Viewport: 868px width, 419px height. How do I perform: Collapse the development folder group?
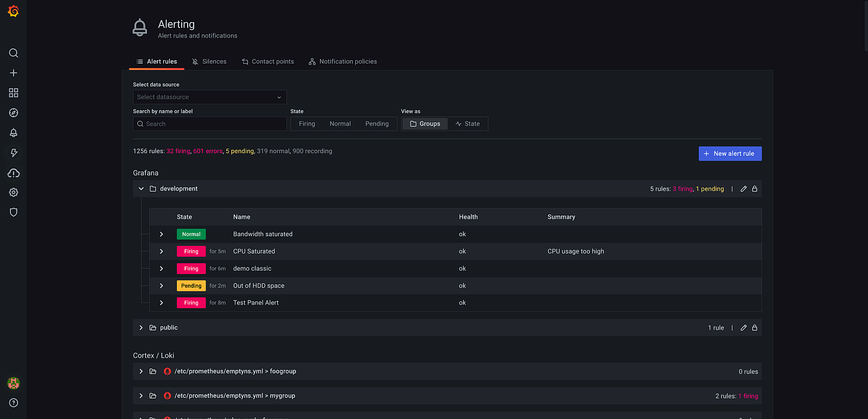coord(141,189)
